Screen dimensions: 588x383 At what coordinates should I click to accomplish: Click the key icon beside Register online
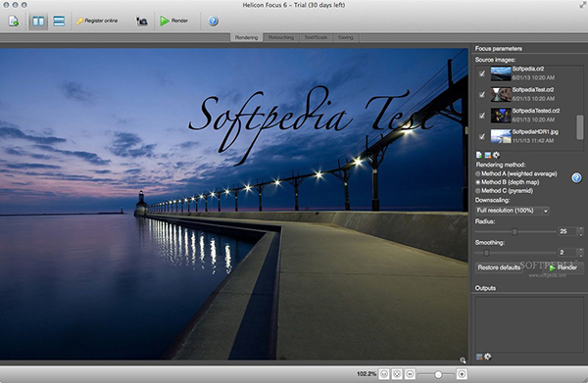point(79,21)
